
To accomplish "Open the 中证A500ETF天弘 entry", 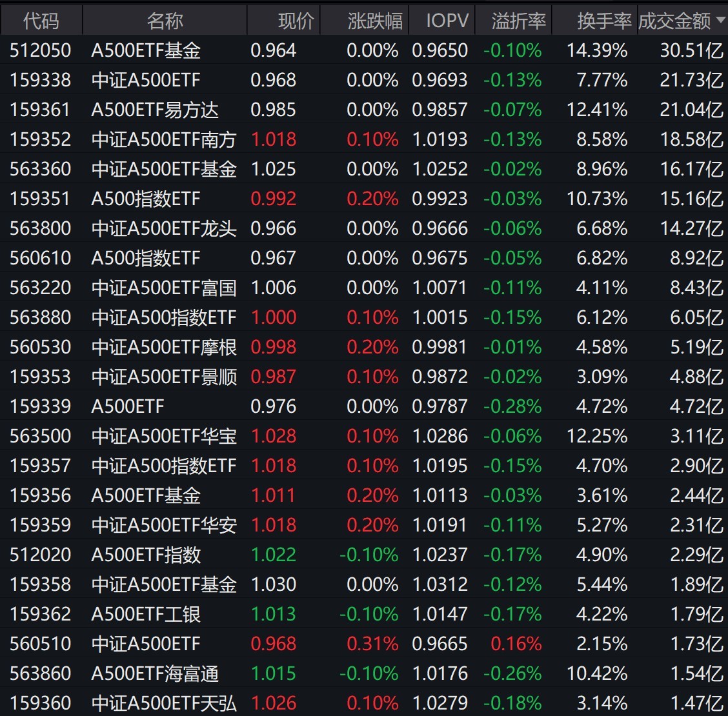I will coord(164,703).
